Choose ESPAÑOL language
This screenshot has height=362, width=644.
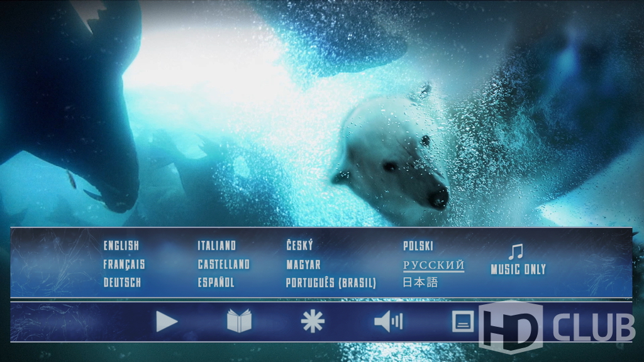[x=216, y=282]
